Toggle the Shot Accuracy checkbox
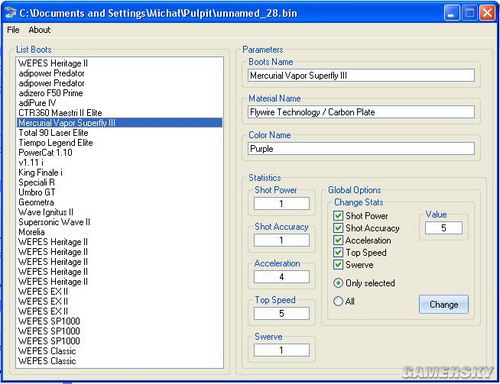 click(338, 228)
